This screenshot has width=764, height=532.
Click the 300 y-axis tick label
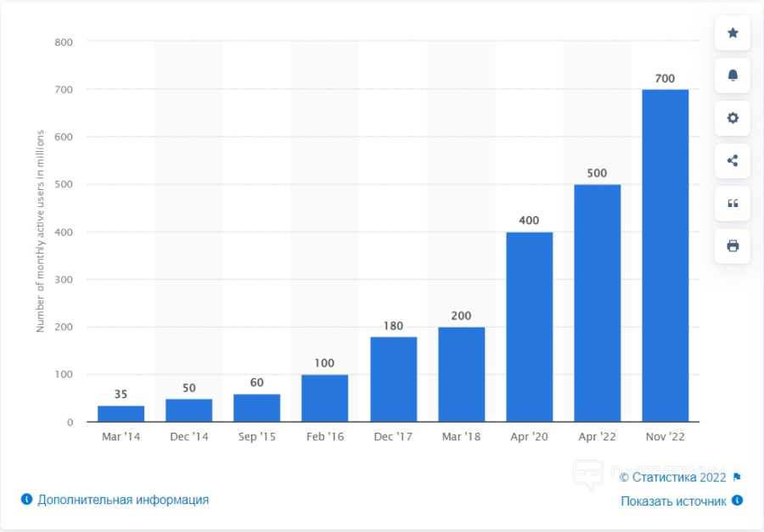pos(64,280)
